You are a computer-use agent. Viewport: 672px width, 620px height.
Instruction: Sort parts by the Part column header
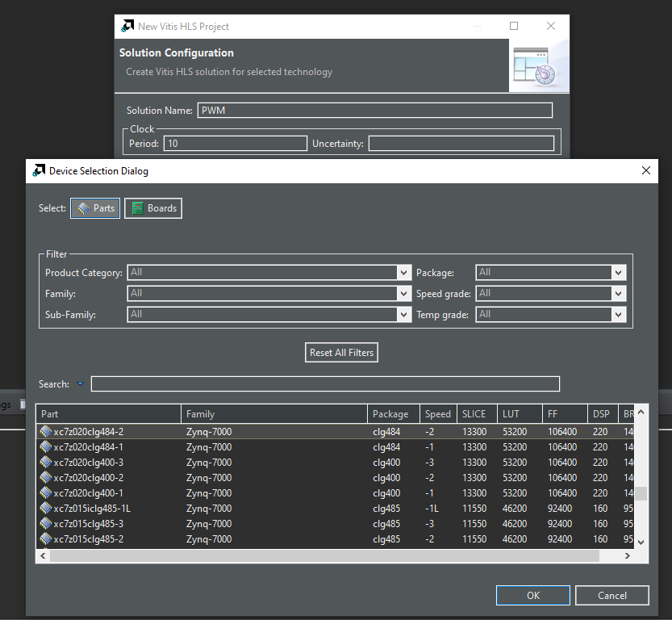108,414
